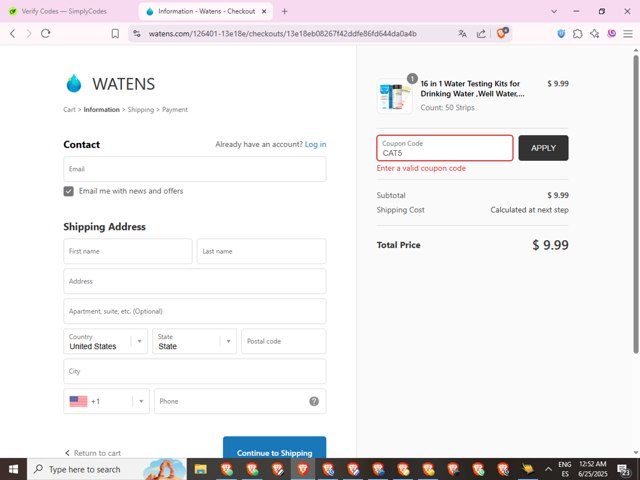Open the Bitwarden shield extension icon

[561, 33]
